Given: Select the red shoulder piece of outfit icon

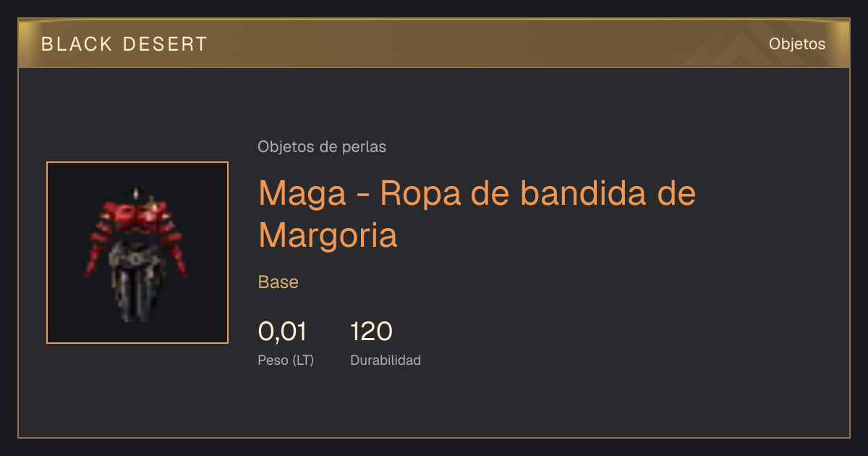Looking at the screenshot, I should 136,215.
